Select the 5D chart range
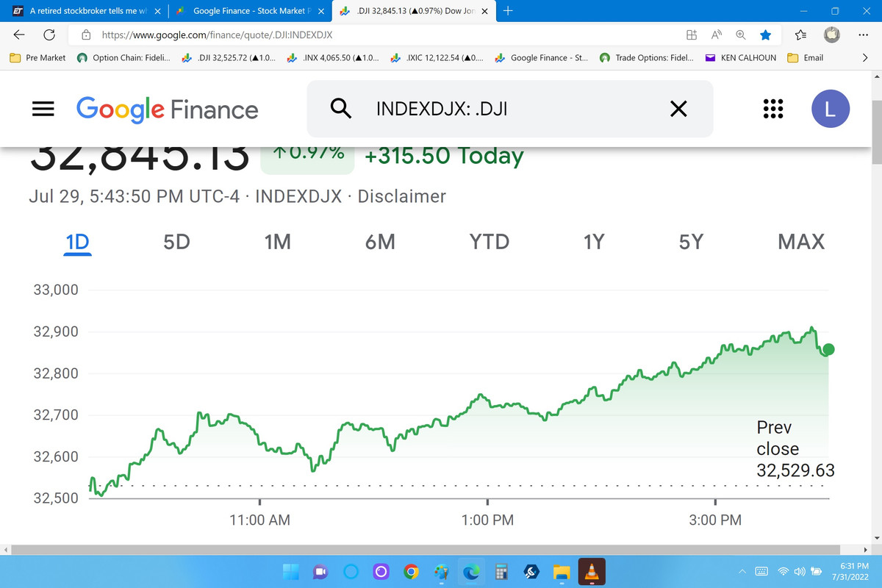The image size is (882, 588). click(176, 242)
